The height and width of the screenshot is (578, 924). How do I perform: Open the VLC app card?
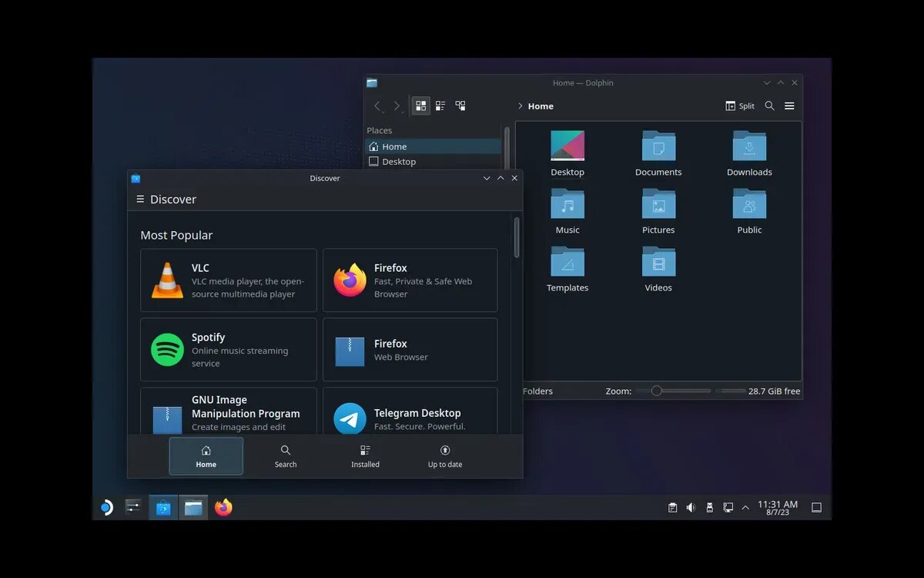click(229, 280)
